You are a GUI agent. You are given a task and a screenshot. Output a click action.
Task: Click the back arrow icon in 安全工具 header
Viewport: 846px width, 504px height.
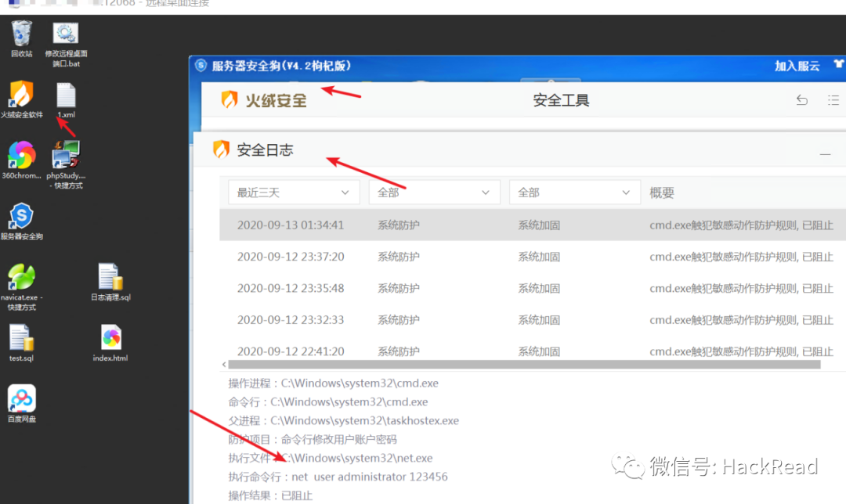[x=802, y=99]
